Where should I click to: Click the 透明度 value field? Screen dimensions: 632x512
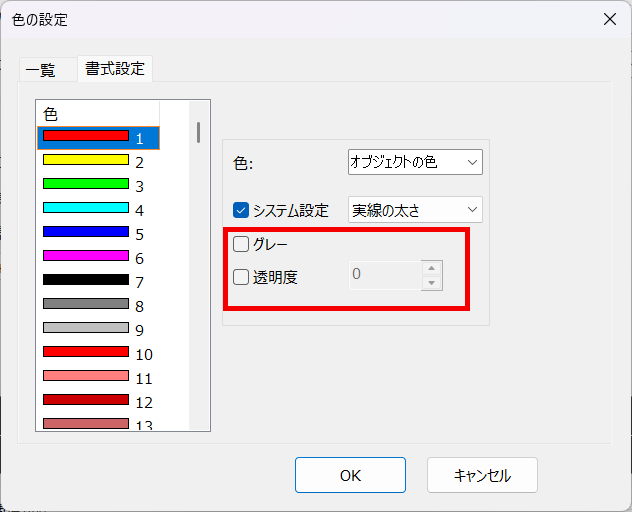[385, 275]
